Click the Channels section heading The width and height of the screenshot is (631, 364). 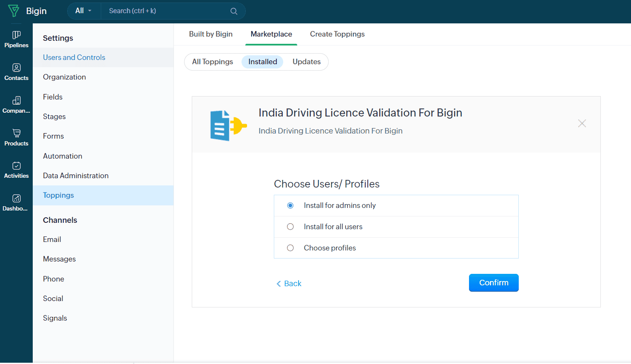[60, 220]
